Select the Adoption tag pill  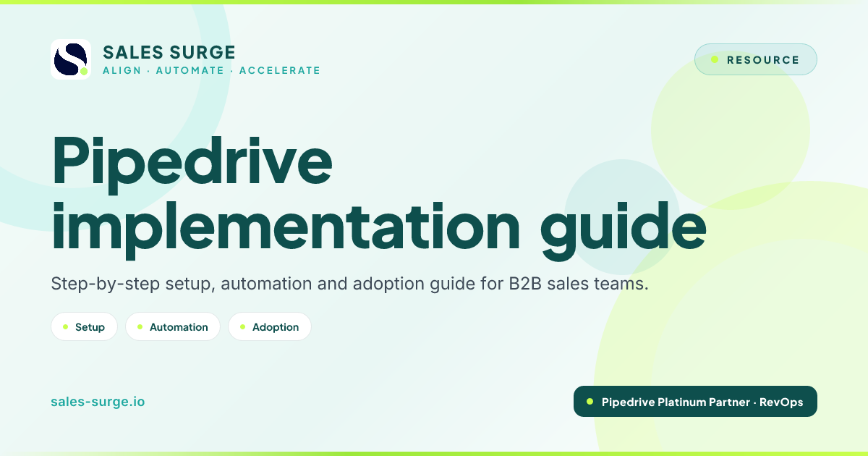click(x=270, y=326)
